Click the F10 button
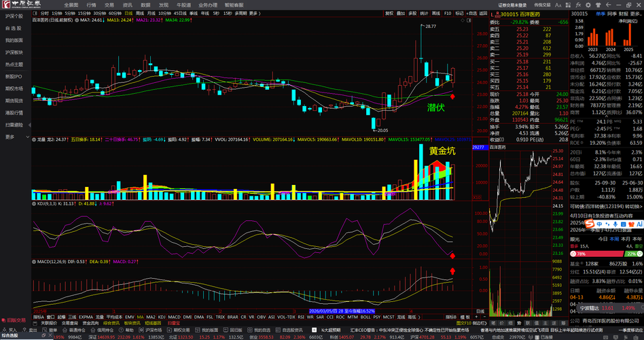Viewport: 644px width, 340px height. click(x=448, y=13)
